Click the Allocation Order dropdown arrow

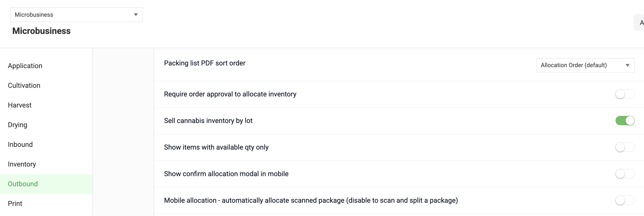point(628,65)
